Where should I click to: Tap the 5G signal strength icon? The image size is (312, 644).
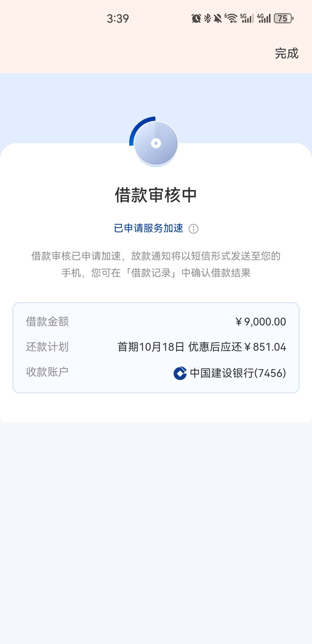(247, 18)
